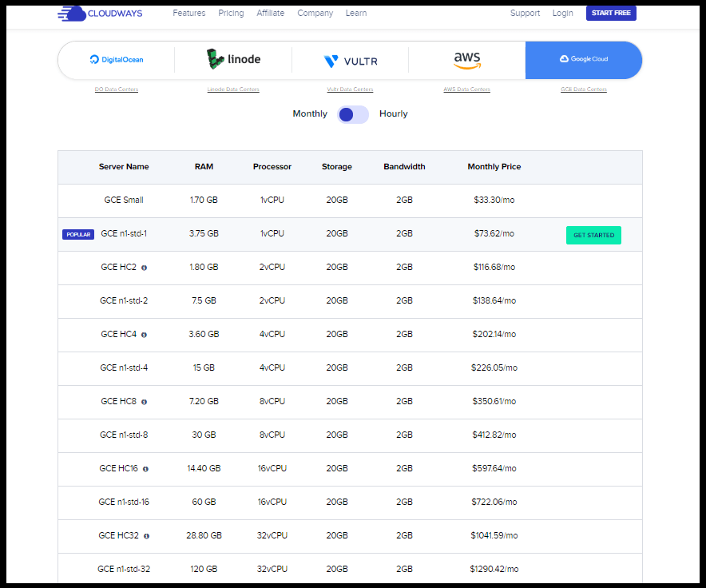706x588 pixels.
Task: Select the GCE n1-std-16 server name
Action: tap(124, 502)
